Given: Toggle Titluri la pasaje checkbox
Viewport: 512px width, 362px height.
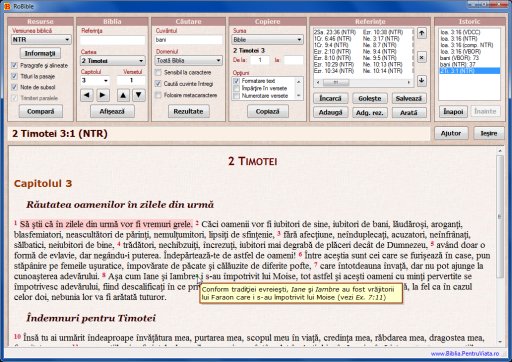Looking at the screenshot, I should click(14, 76).
